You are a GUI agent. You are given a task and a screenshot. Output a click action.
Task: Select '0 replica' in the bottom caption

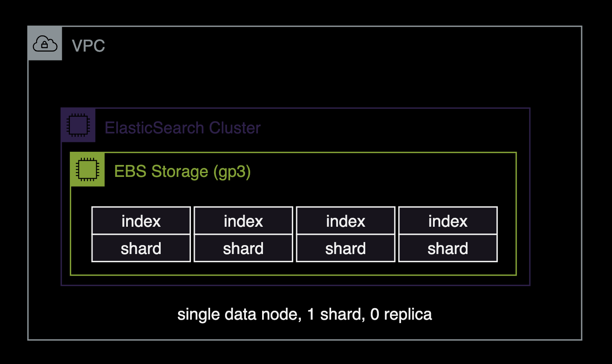pos(401,315)
